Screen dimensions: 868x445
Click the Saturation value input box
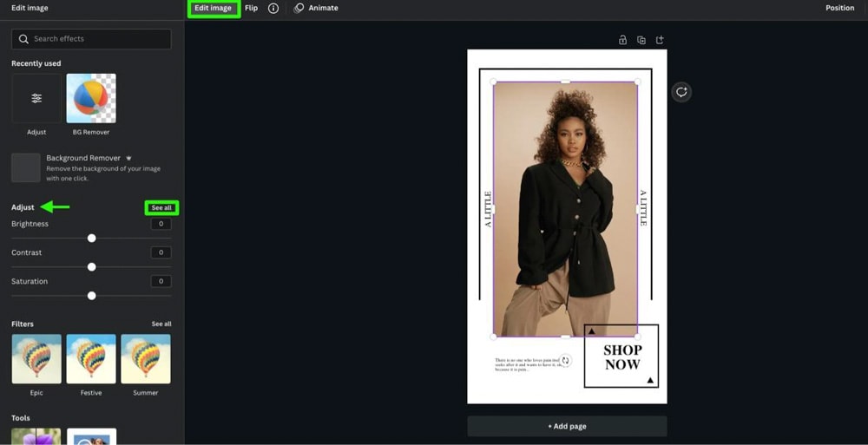click(x=161, y=281)
